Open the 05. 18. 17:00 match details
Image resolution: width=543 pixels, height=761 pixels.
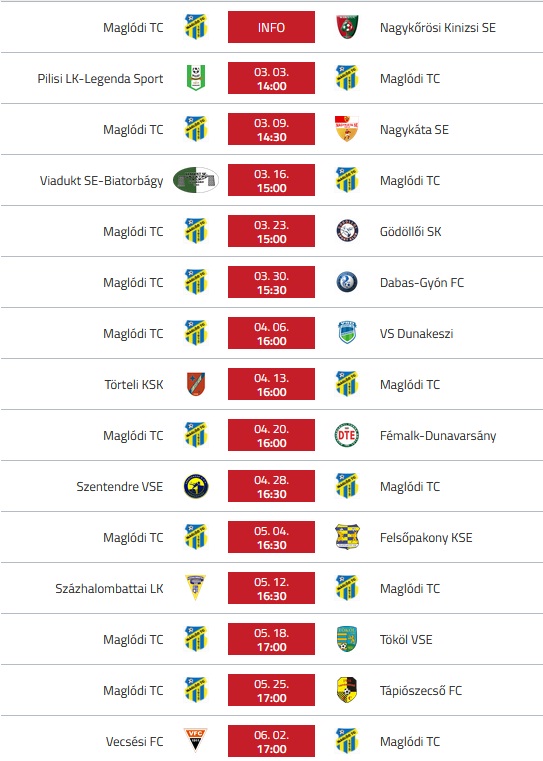pos(271,639)
